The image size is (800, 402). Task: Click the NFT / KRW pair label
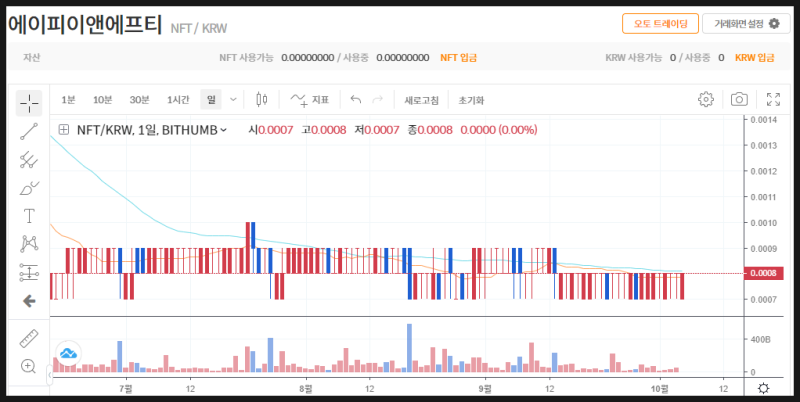pyautogui.click(x=198, y=28)
